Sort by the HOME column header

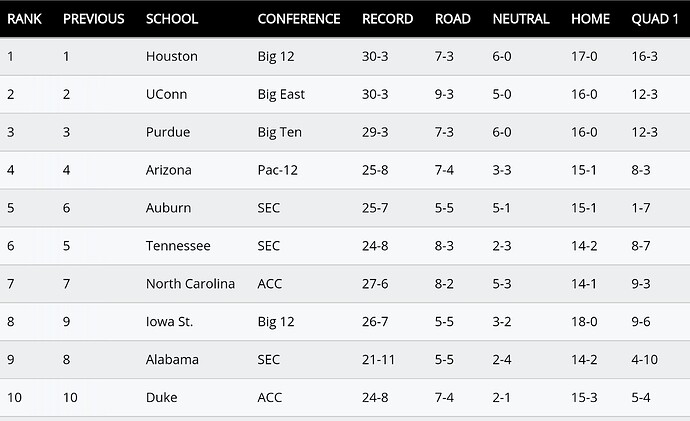point(591,19)
